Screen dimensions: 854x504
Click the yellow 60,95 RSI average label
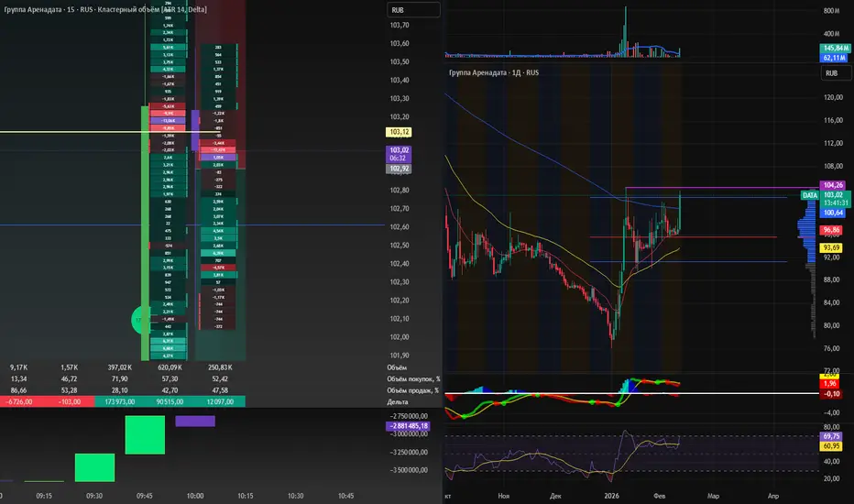click(x=831, y=446)
